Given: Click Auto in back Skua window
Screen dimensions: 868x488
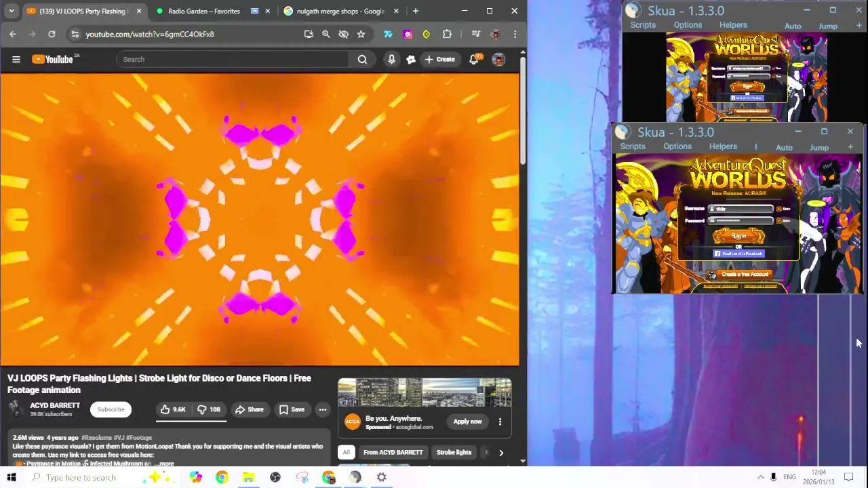Looking at the screenshot, I should click(793, 26).
